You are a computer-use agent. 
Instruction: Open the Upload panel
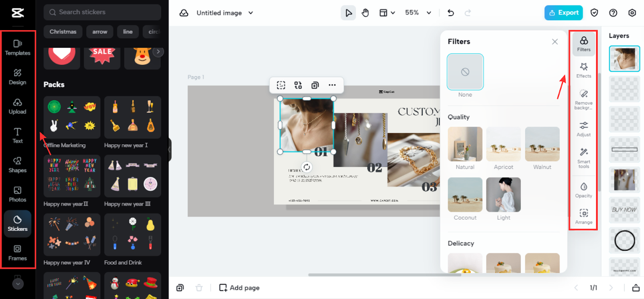[x=18, y=106]
